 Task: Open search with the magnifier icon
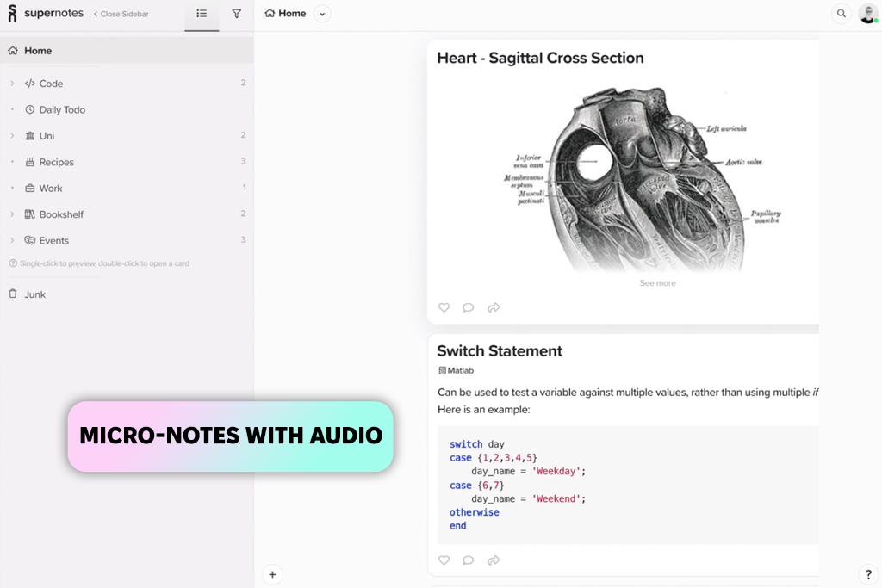click(841, 14)
